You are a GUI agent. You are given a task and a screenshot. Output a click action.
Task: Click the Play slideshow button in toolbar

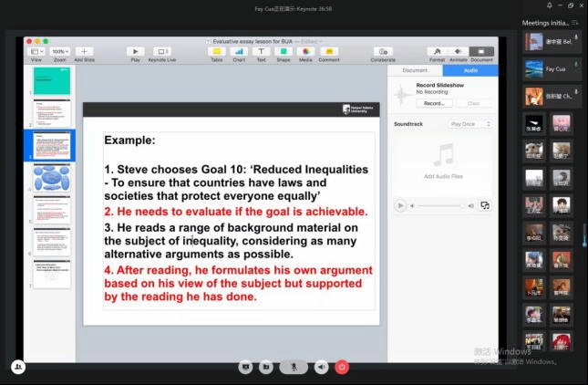pos(136,52)
